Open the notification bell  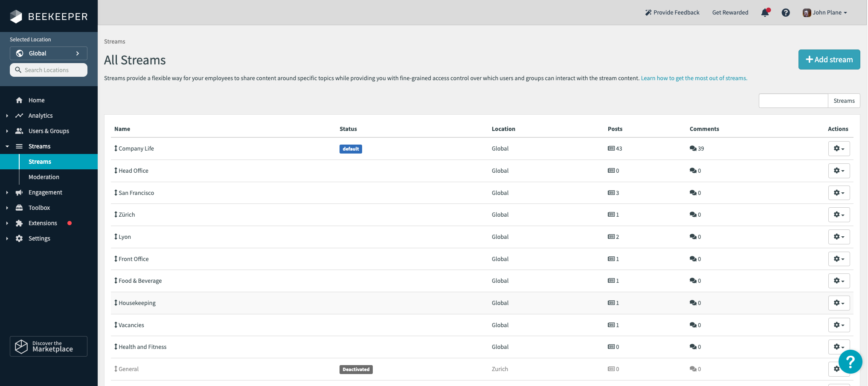click(x=765, y=12)
